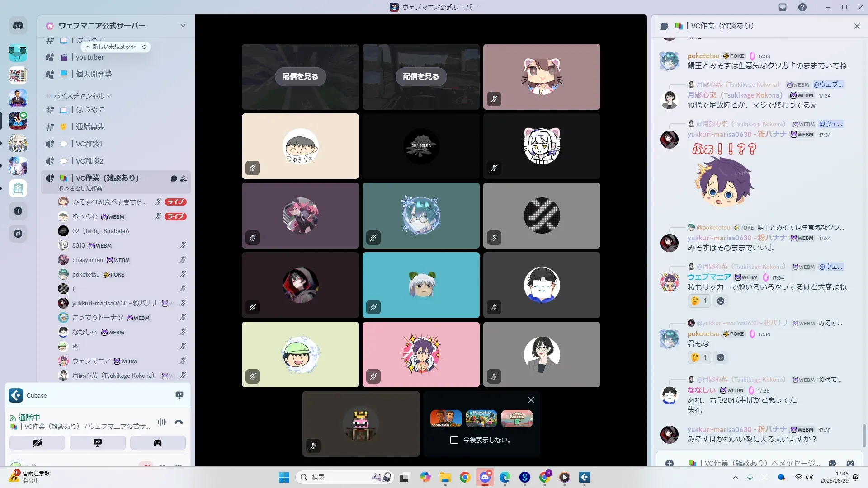Start an activity with gamepad button
Viewport: 868px width, 488px height.
point(157,443)
